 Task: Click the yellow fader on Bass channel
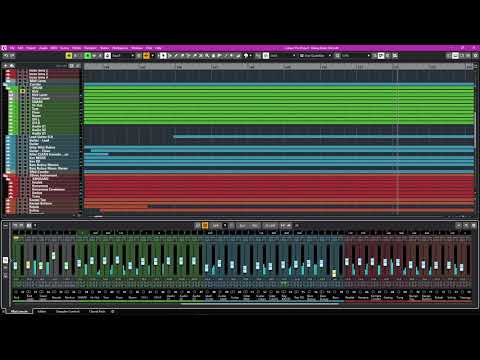[x=334, y=273]
